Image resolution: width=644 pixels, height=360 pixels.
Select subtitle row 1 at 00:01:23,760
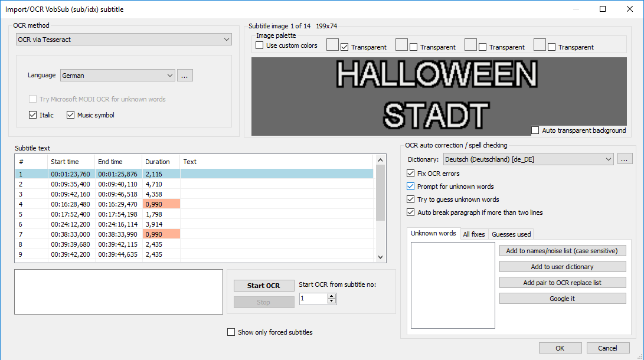(194, 174)
